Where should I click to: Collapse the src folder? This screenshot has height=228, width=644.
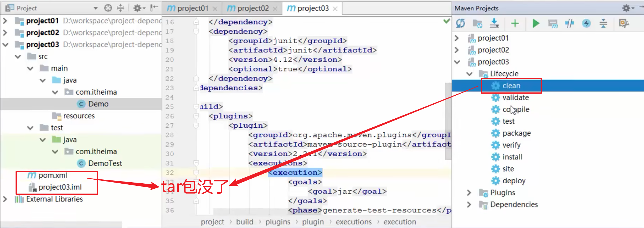point(18,56)
